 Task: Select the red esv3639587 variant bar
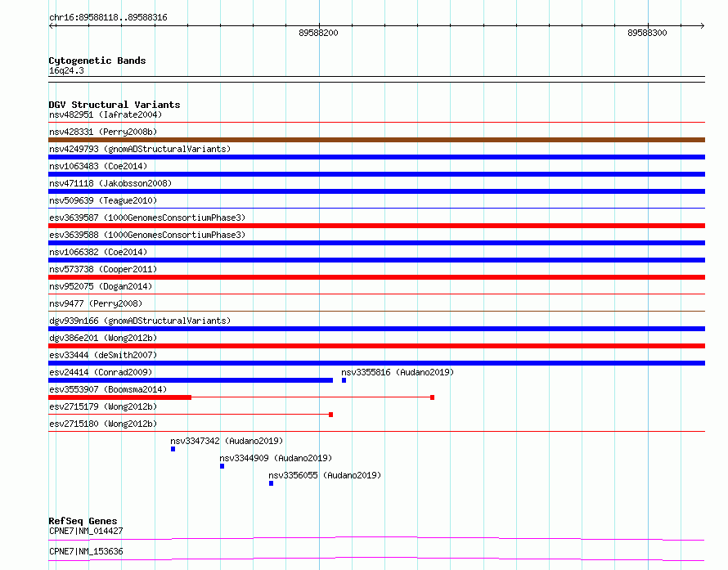(x=376, y=226)
